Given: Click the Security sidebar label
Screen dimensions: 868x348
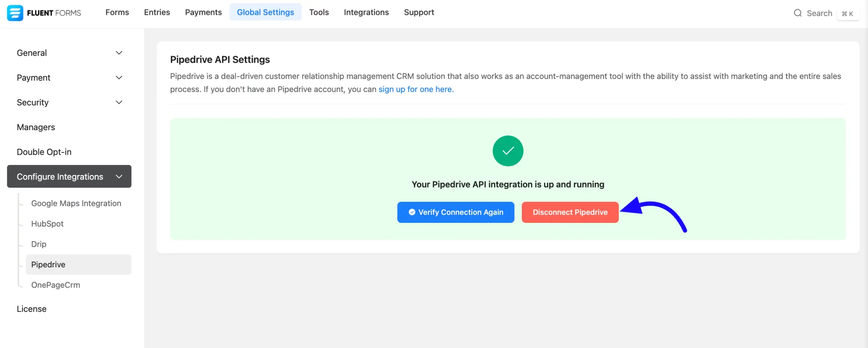Looking at the screenshot, I should (x=33, y=102).
